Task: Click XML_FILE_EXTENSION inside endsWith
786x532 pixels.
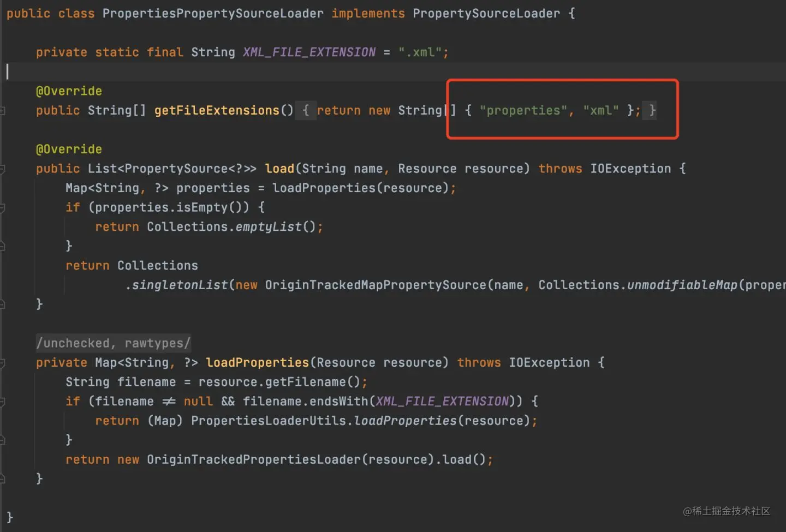Action: click(x=442, y=402)
